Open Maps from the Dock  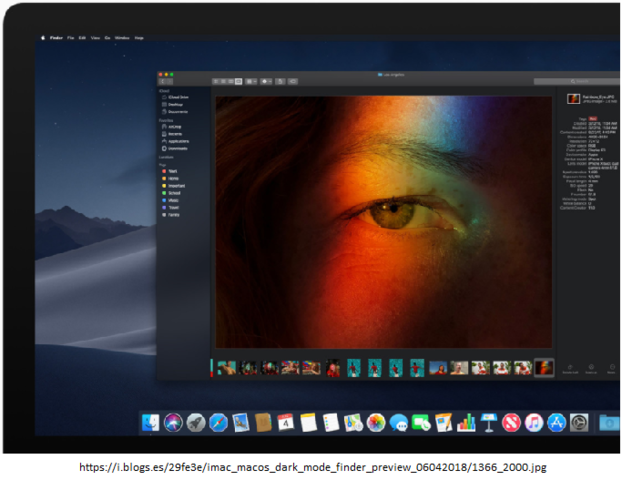point(353,422)
